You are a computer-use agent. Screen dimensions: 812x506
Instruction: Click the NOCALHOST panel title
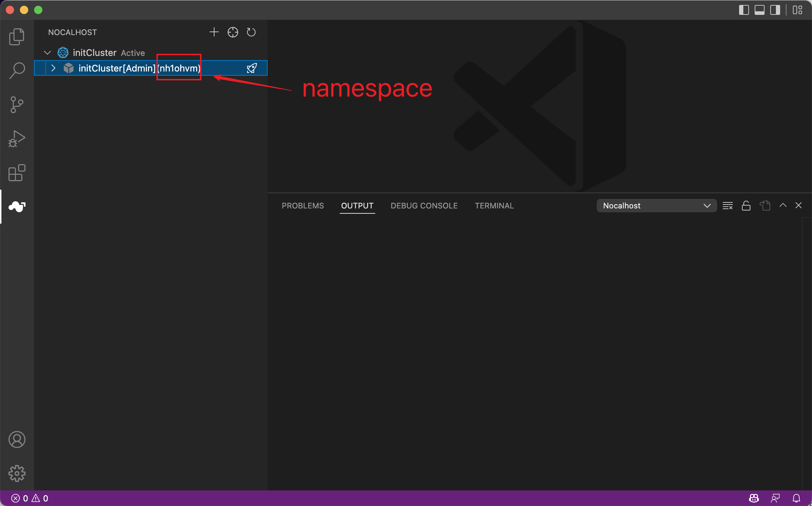coord(73,32)
